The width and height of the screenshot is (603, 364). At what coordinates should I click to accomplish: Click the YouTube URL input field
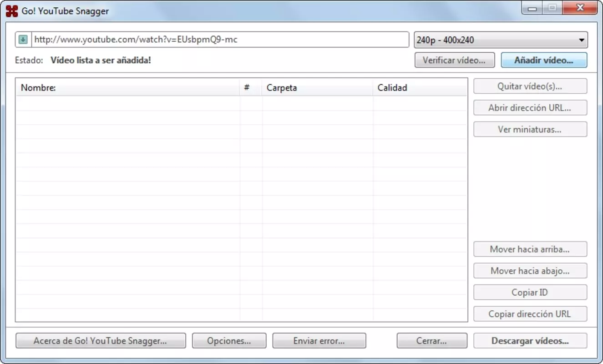pyautogui.click(x=220, y=40)
